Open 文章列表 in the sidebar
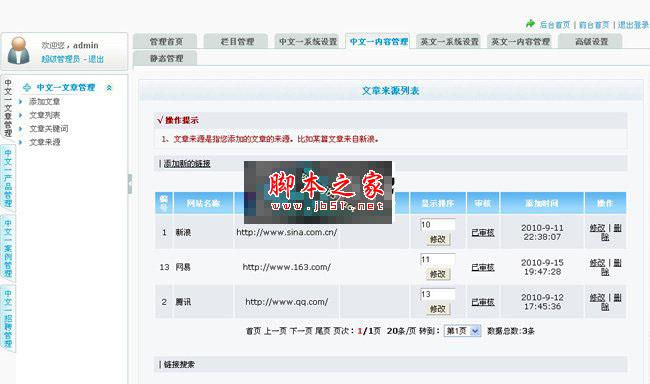The height and width of the screenshot is (384, 650). pyautogui.click(x=45, y=115)
